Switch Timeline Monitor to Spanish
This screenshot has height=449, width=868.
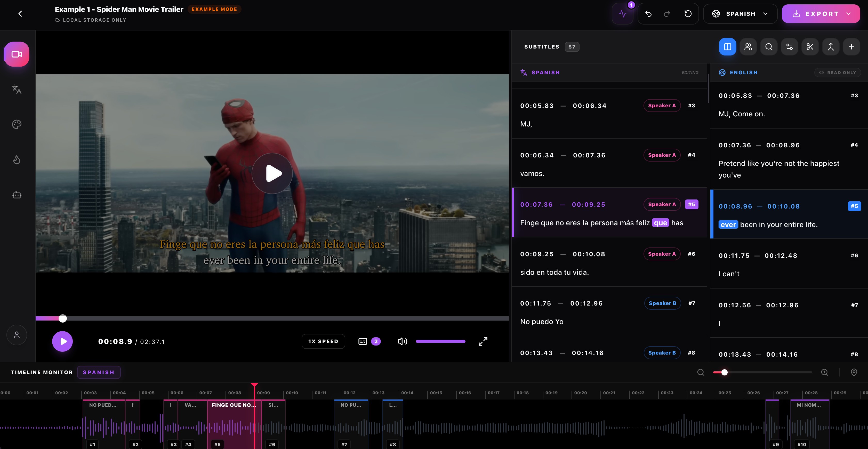pyautogui.click(x=99, y=372)
